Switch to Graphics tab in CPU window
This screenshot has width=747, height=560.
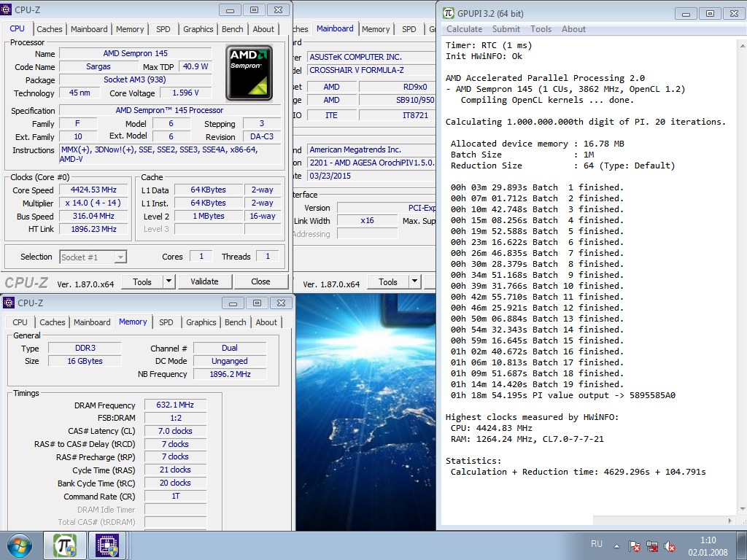(x=198, y=29)
